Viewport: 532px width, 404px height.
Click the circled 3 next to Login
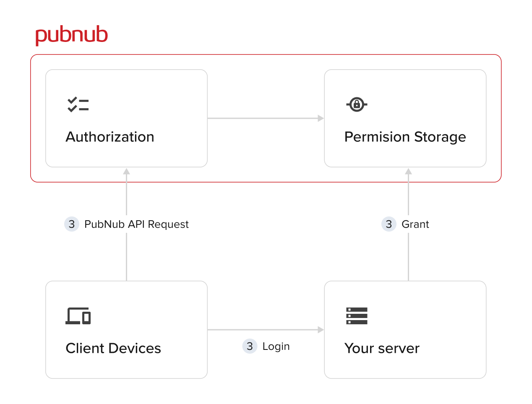point(250,346)
